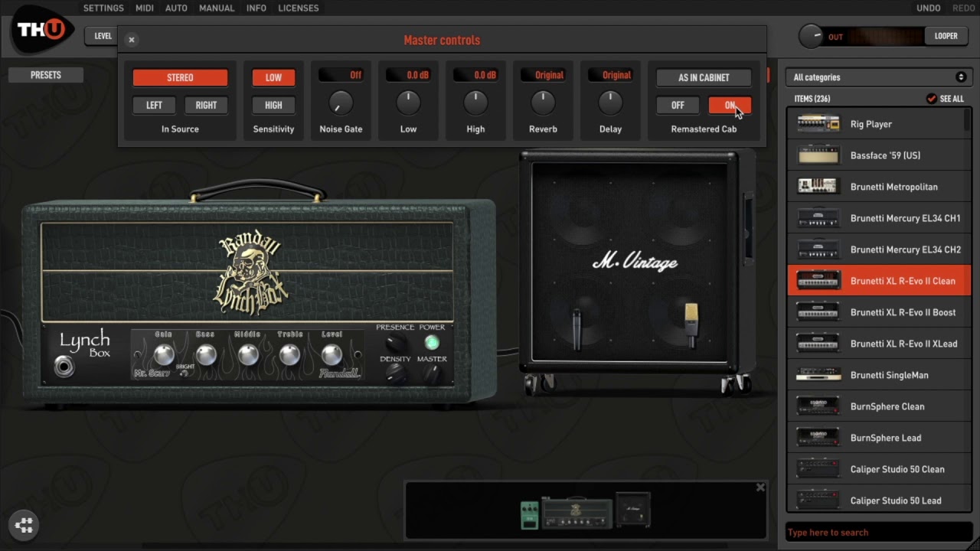
Task: Open the MIDI menu
Action: pyautogui.click(x=145, y=8)
